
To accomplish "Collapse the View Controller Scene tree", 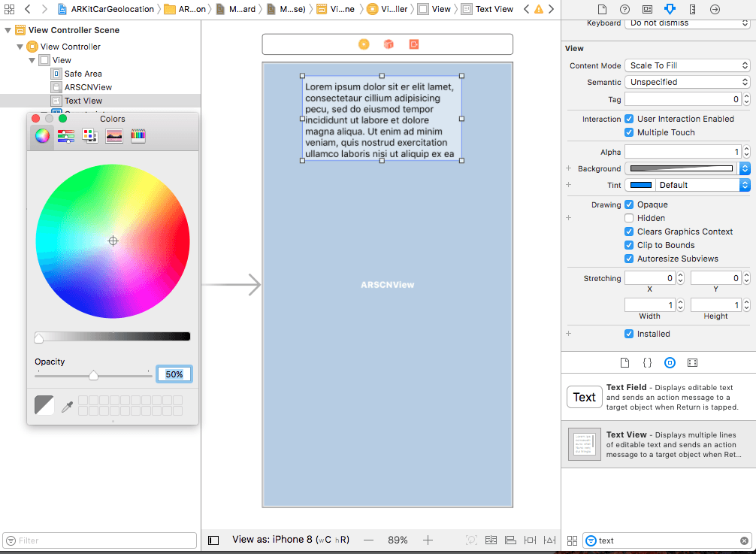I will [8, 30].
